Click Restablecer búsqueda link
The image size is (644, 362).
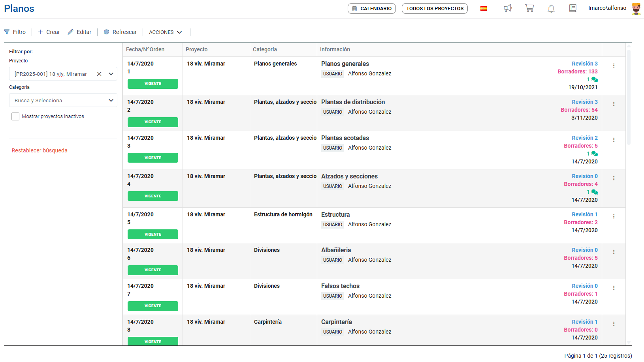click(x=40, y=150)
